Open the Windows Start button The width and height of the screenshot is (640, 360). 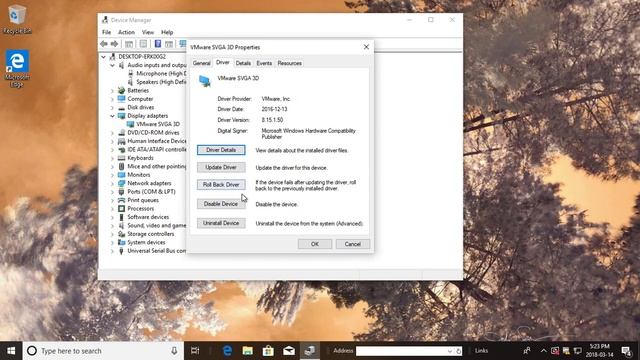tap(11, 351)
